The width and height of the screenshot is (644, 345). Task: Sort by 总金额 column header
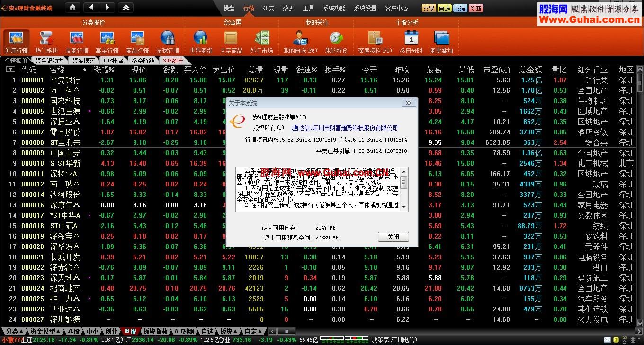point(530,70)
